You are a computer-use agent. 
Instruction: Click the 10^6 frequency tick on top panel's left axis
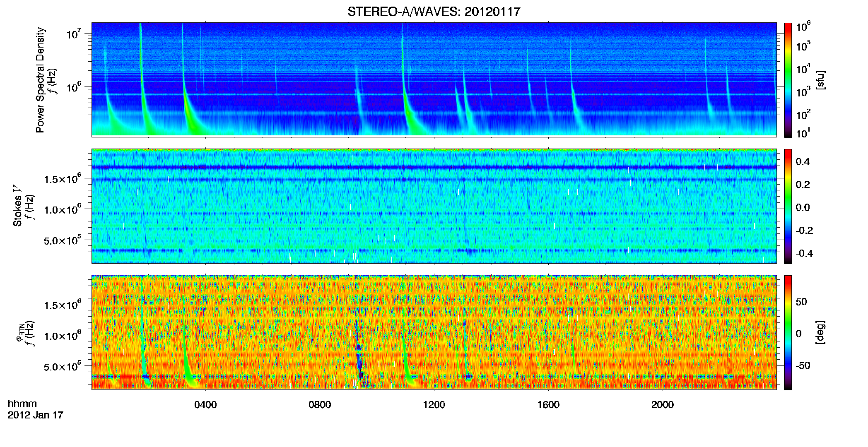[x=73, y=87]
